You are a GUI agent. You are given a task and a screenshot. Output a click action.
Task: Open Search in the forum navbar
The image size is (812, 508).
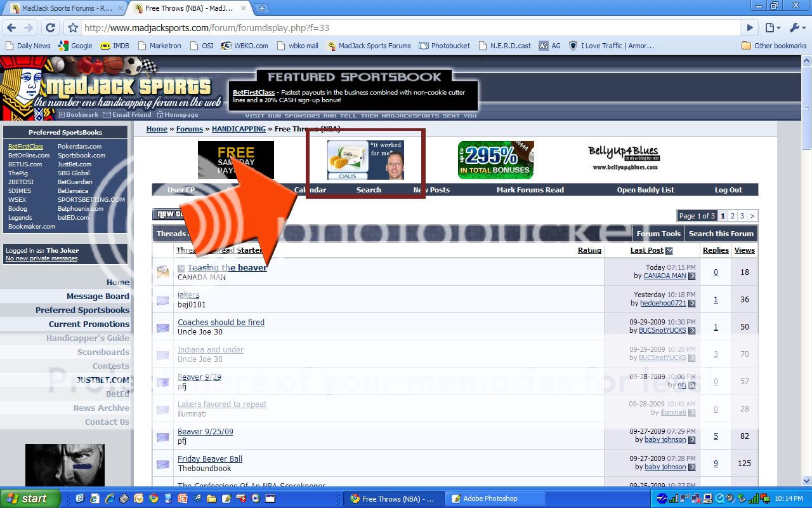click(369, 190)
